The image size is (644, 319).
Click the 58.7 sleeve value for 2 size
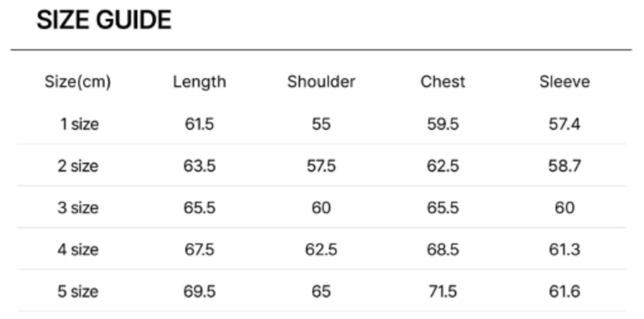[565, 166]
